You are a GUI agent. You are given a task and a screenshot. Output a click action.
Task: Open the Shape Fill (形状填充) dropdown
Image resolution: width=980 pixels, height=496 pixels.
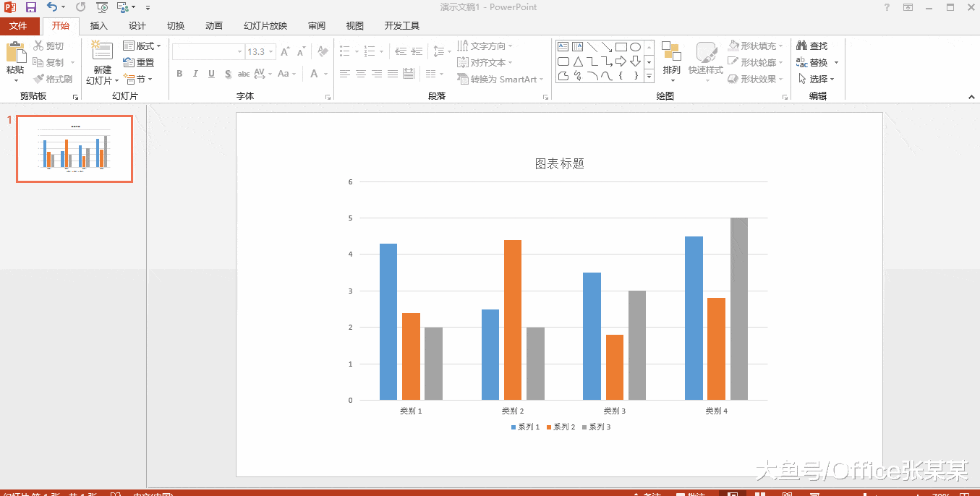[756, 46]
